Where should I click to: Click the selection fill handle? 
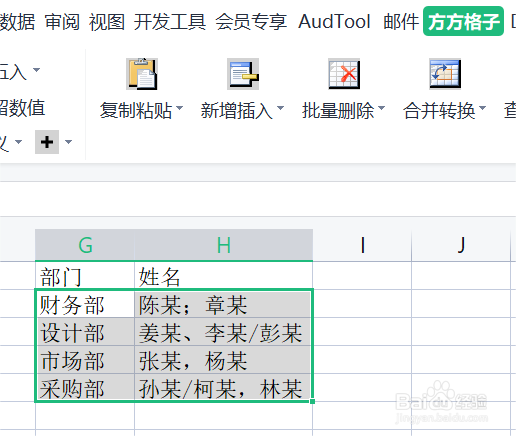pyautogui.click(x=312, y=402)
